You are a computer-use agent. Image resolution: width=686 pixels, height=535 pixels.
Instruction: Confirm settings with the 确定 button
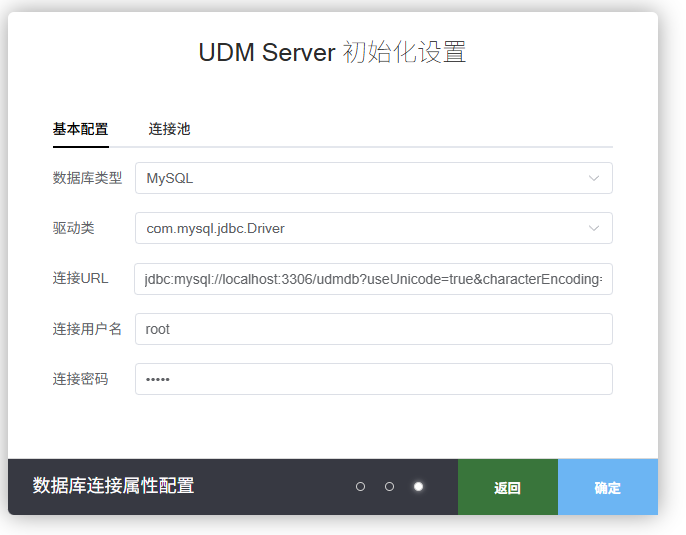607,488
